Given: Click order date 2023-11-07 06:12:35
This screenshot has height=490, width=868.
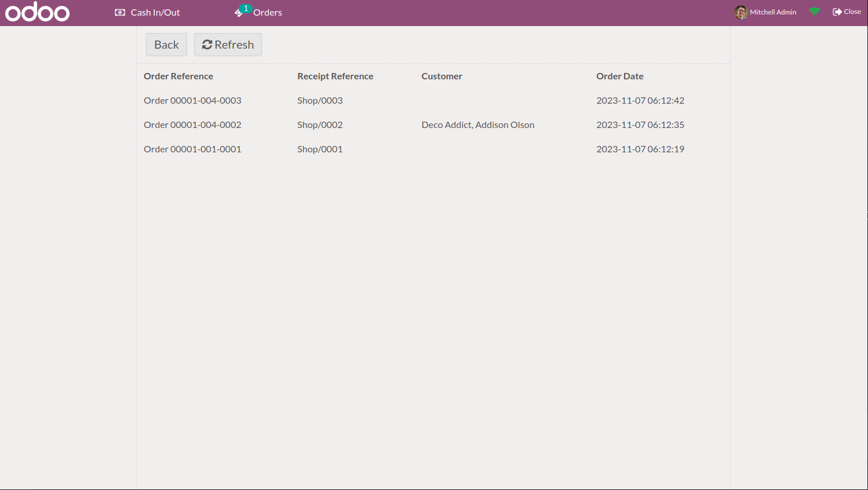Looking at the screenshot, I should (640, 125).
